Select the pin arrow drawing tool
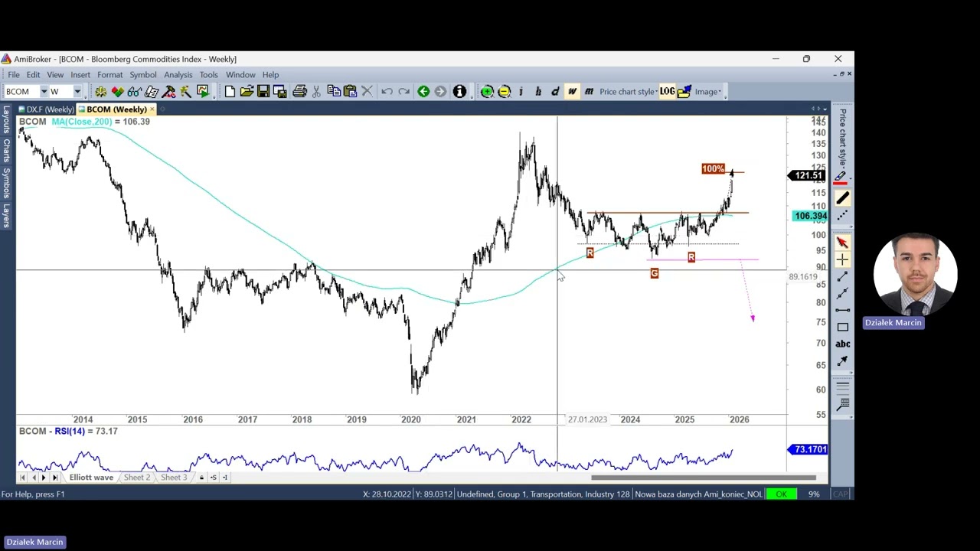Image resolution: width=980 pixels, height=551 pixels. (x=842, y=360)
